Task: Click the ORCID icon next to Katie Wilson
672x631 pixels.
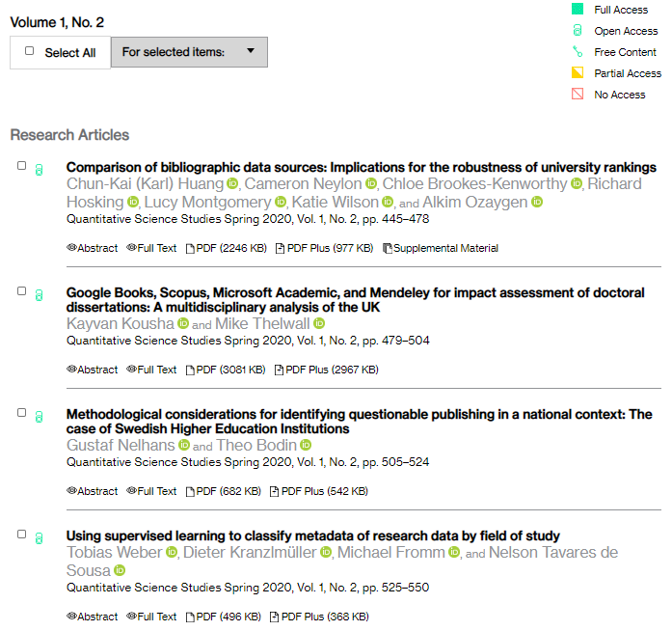Action: [388, 202]
